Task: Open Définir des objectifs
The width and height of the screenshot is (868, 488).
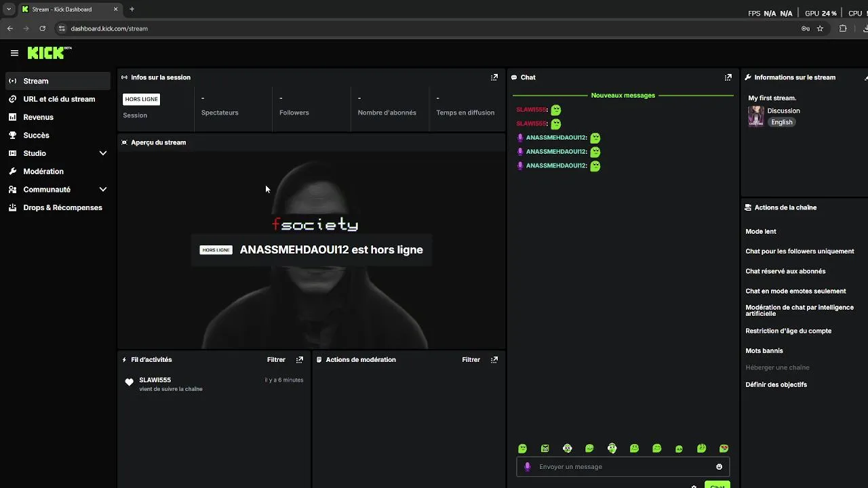Action: pyautogui.click(x=776, y=385)
